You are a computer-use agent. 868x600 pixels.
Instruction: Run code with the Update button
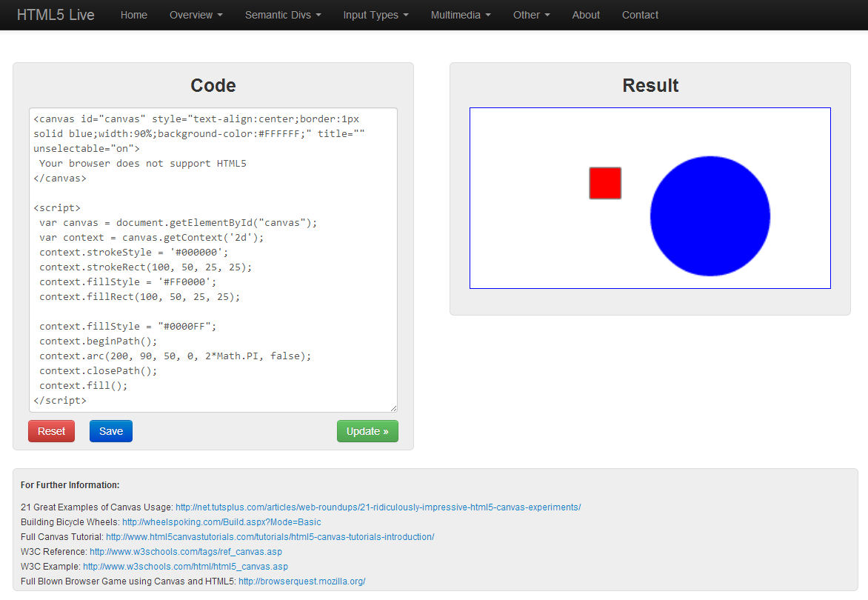[367, 431]
